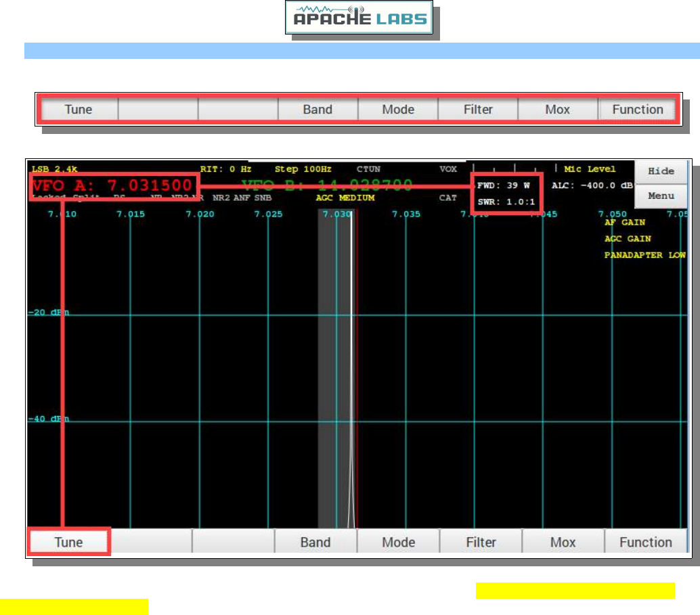Toggle Mox below the panadapter display
This screenshot has height=615, width=700.
click(563, 542)
